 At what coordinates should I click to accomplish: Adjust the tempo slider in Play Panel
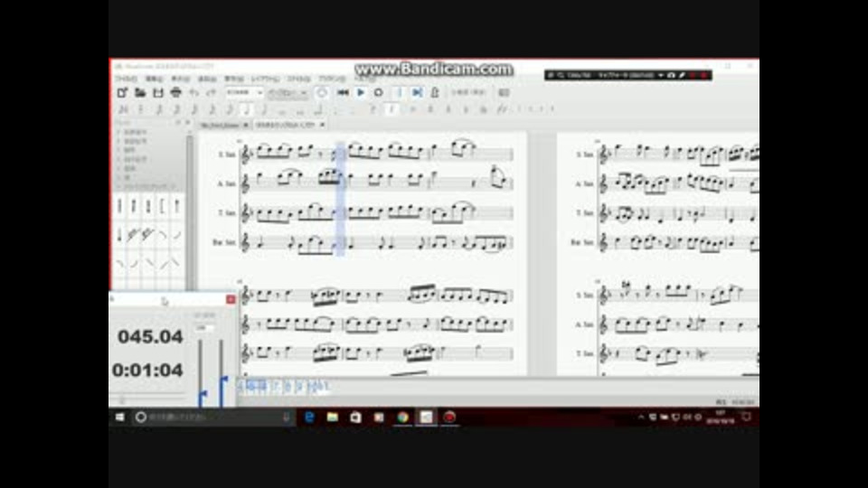(x=201, y=373)
